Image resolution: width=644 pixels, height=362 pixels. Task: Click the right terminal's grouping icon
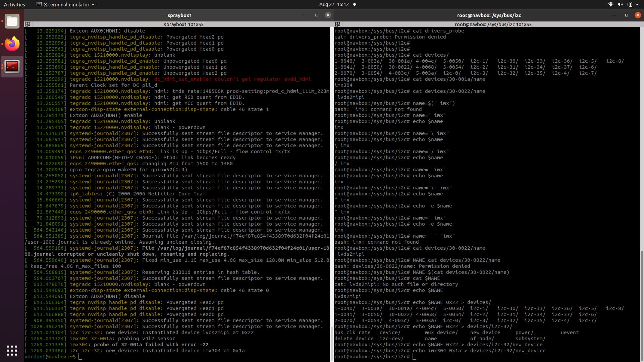(338, 24)
